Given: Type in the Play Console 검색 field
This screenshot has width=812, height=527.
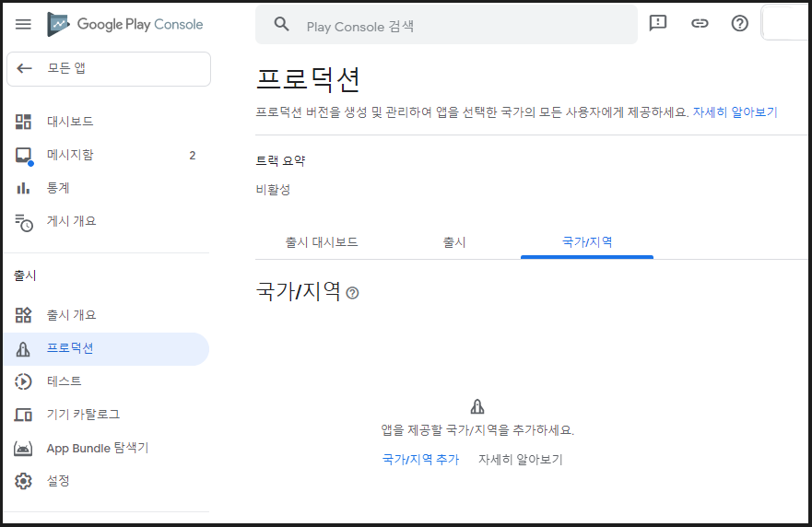Looking at the screenshot, I should [461, 26].
